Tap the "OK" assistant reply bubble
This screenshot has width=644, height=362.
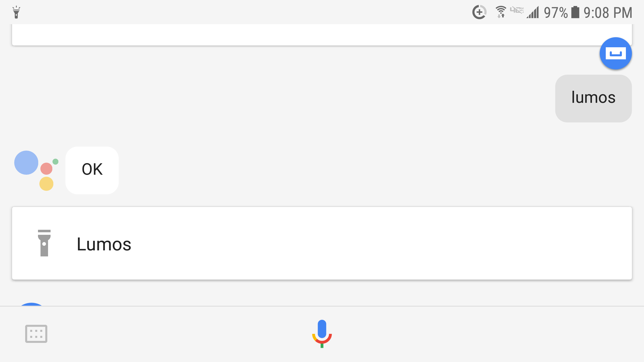pos(92,170)
